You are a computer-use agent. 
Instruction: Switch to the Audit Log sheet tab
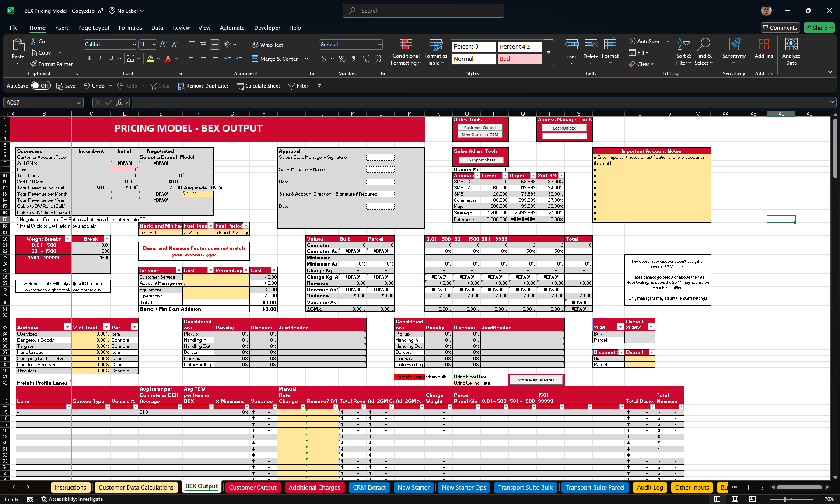tap(650, 487)
